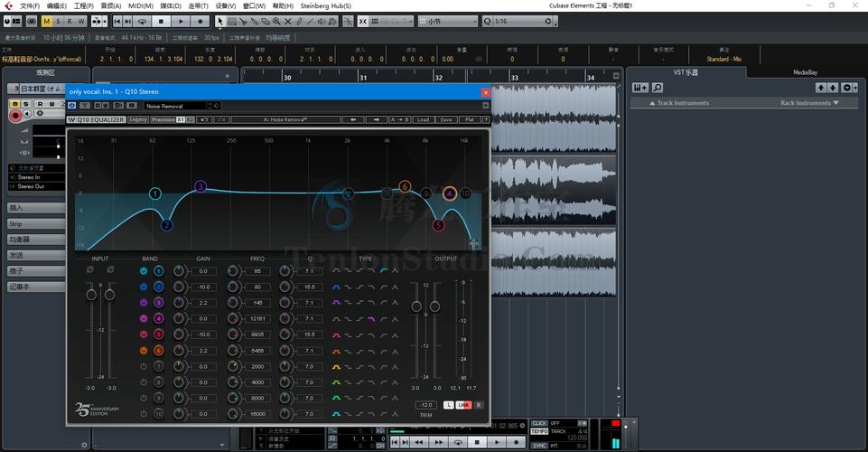
Task: Click the band 2 gain knob
Action: click(179, 287)
